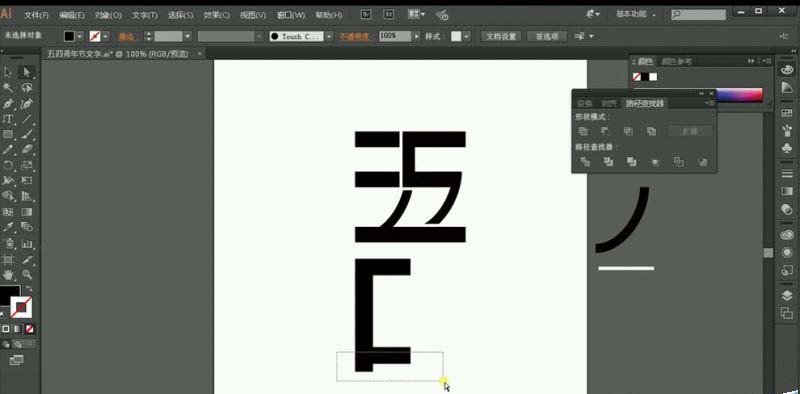Select the Scale tool
This screenshot has height=394, width=800.
(x=27, y=165)
